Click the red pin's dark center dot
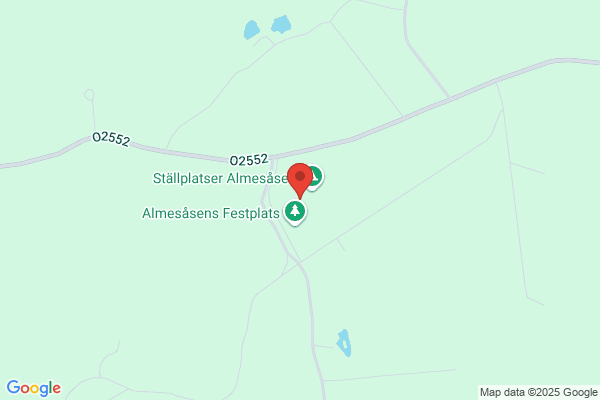Image resolution: width=600 pixels, height=400 pixels. click(x=300, y=176)
